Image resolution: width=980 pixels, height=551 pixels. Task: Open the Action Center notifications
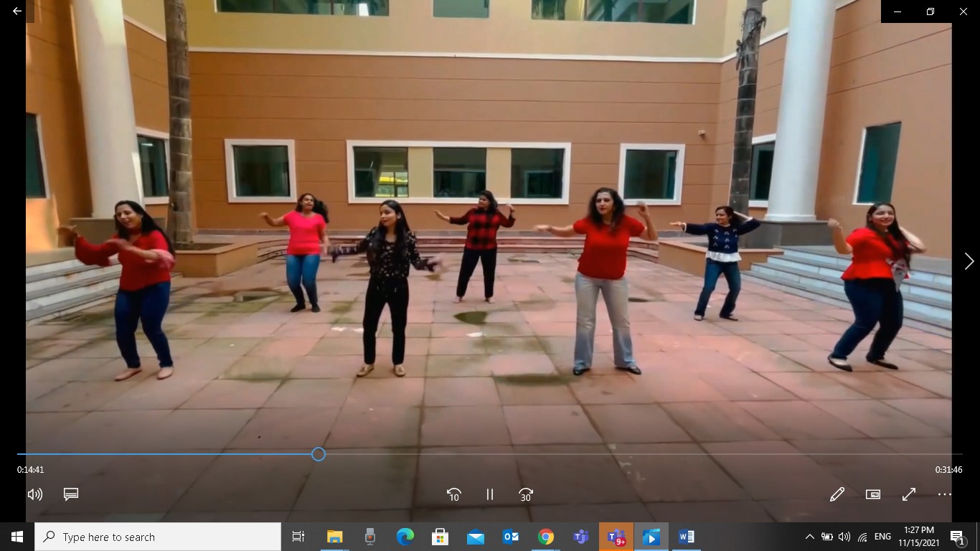click(x=958, y=537)
